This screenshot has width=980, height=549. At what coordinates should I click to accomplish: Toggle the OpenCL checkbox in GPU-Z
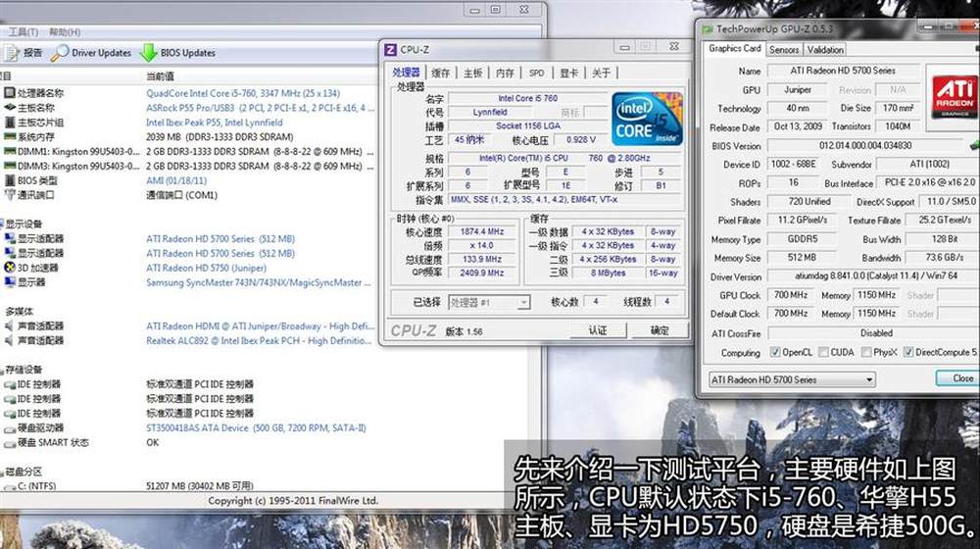[x=775, y=352]
